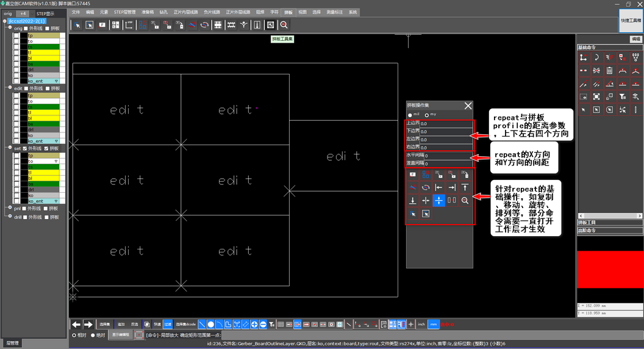644x349 pixels.
Task: Click blue array squares icon in panel dialog
Action: click(x=426, y=174)
